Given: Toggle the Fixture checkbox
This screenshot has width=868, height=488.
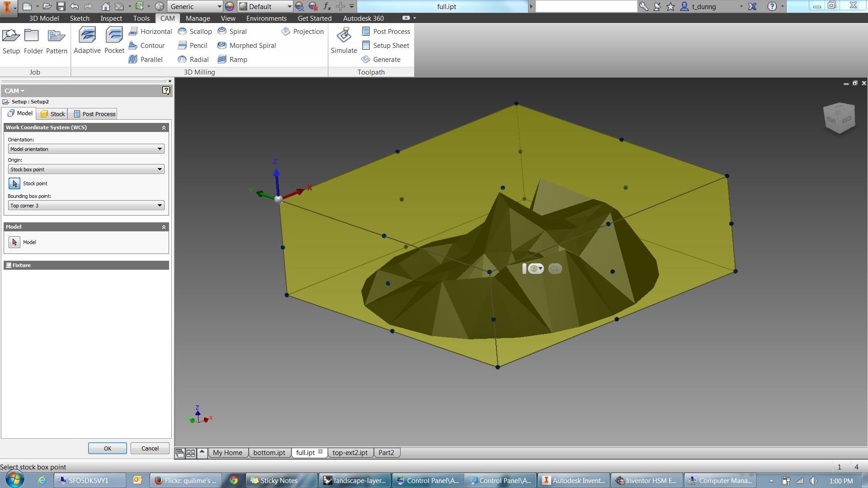Looking at the screenshot, I should (x=9, y=265).
